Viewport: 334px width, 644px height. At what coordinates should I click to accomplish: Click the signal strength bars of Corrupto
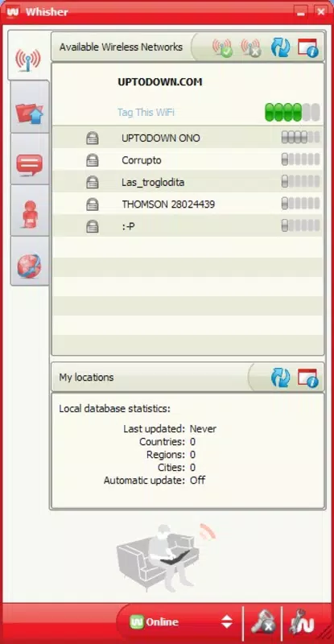click(300, 159)
